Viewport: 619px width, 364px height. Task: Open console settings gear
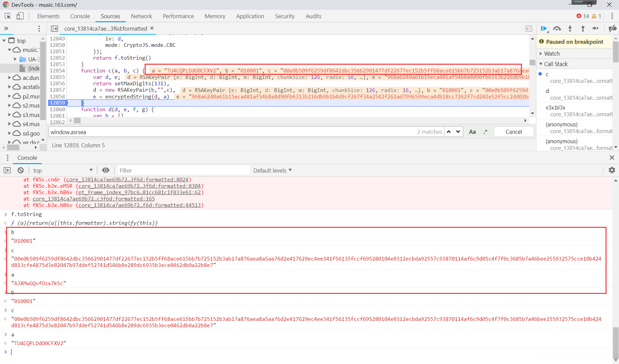[x=612, y=171]
